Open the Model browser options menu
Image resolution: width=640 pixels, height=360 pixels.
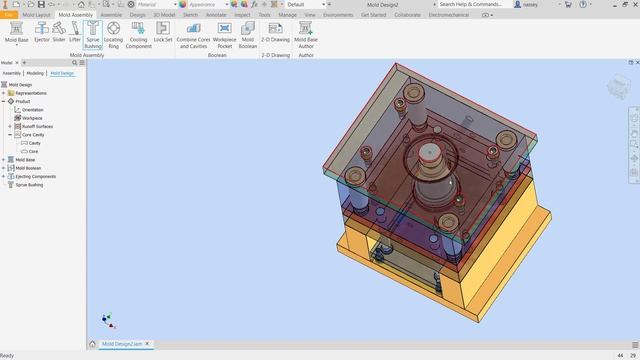tap(82, 63)
